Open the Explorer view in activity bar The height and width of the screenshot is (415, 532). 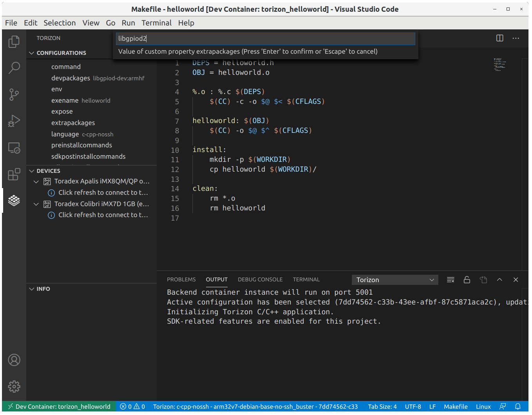[x=14, y=42]
